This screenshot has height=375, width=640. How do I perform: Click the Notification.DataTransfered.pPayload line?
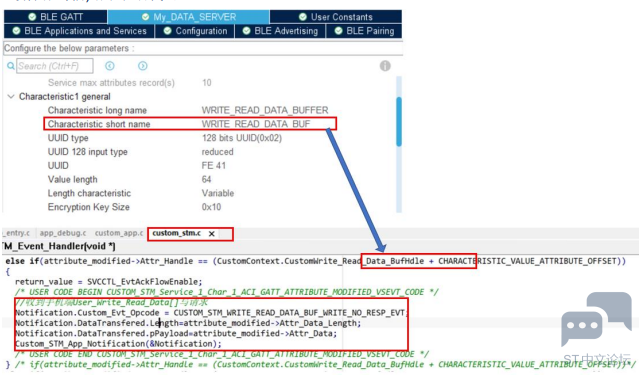pyautogui.click(x=176, y=333)
